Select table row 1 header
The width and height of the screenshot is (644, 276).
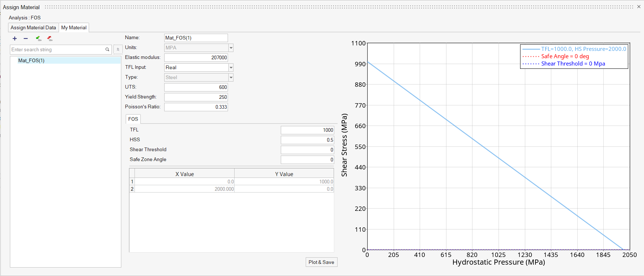(132, 182)
